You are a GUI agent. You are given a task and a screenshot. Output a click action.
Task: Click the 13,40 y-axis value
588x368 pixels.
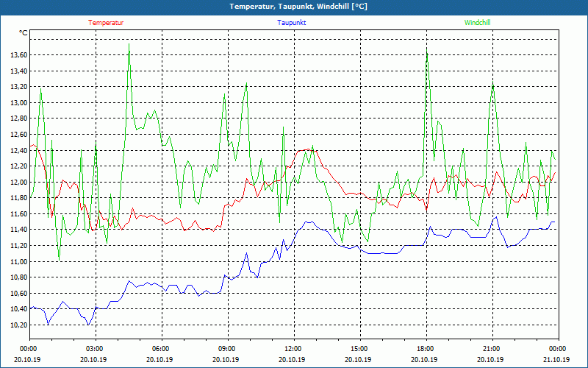(x=19, y=71)
